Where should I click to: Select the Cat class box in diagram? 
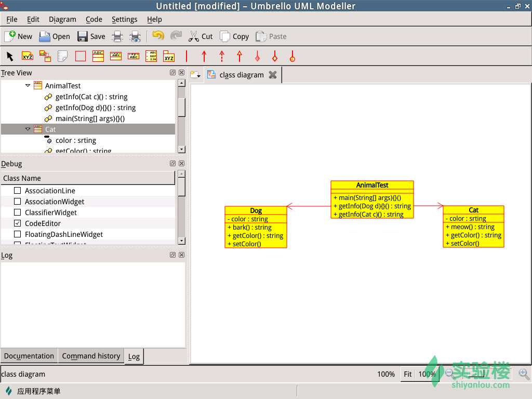click(x=473, y=227)
